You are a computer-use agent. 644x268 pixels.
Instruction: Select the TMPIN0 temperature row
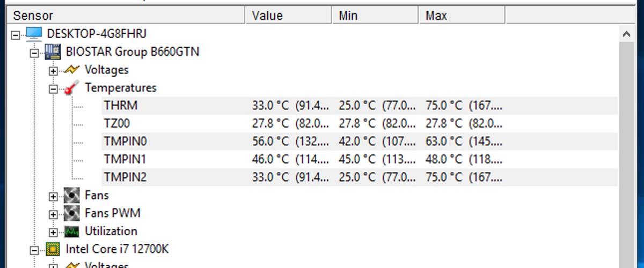(x=360, y=142)
